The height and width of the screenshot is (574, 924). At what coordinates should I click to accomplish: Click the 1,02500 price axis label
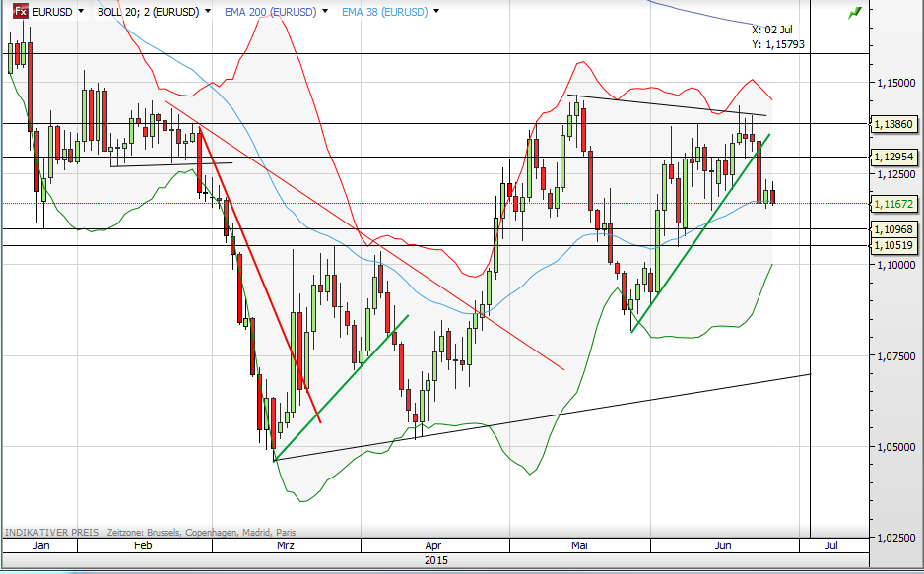pyautogui.click(x=895, y=538)
